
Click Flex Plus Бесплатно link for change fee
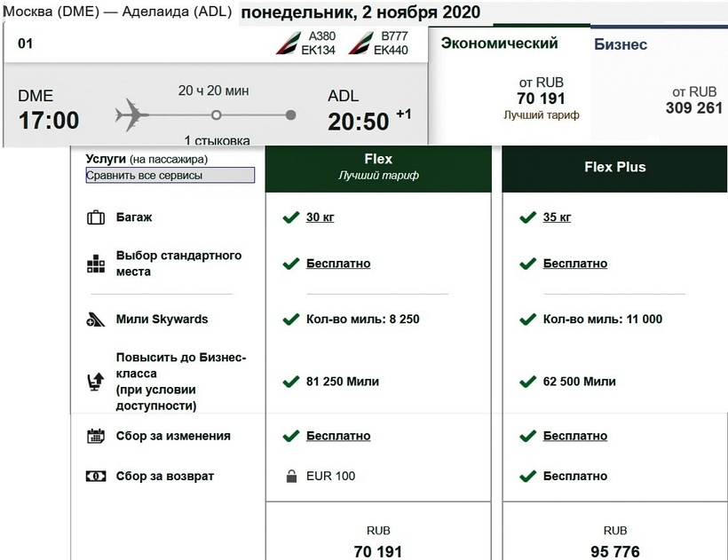click(575, 436)
